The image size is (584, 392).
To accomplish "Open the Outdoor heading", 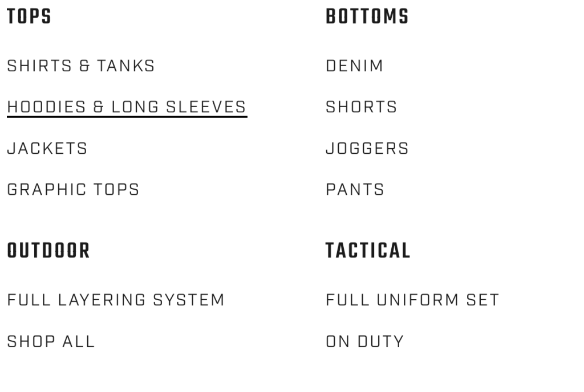I will click(48, 251).
